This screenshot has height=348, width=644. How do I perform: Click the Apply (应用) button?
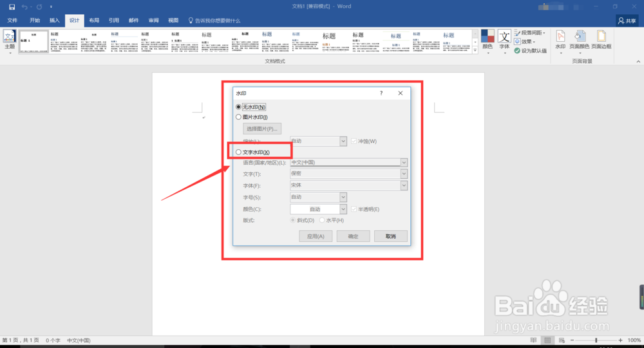pyautogui.click(x=316, y=236)
